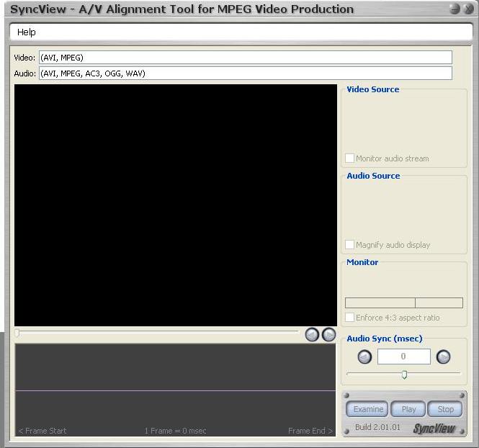Minimize the SyncView window
The width and height of the screenshot is (479, 448).
click(x=455, y=9)
